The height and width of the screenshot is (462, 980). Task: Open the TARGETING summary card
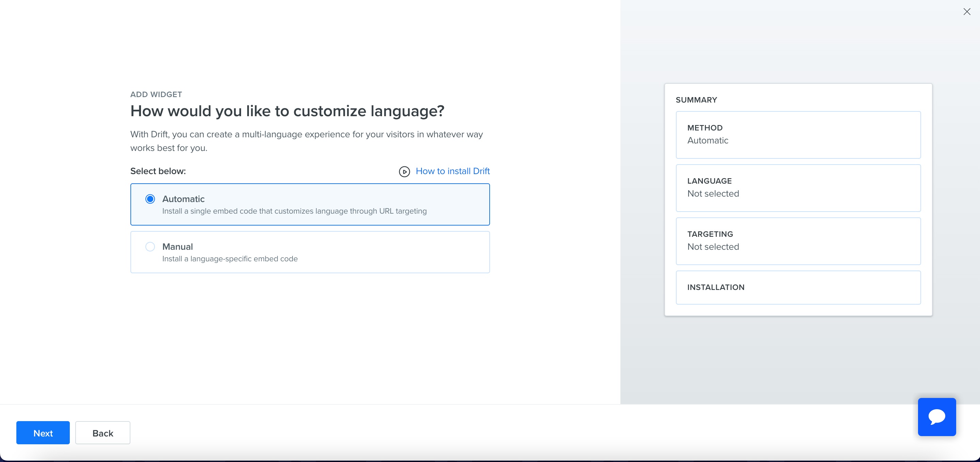pyautogui.click(x=798, y=241)
